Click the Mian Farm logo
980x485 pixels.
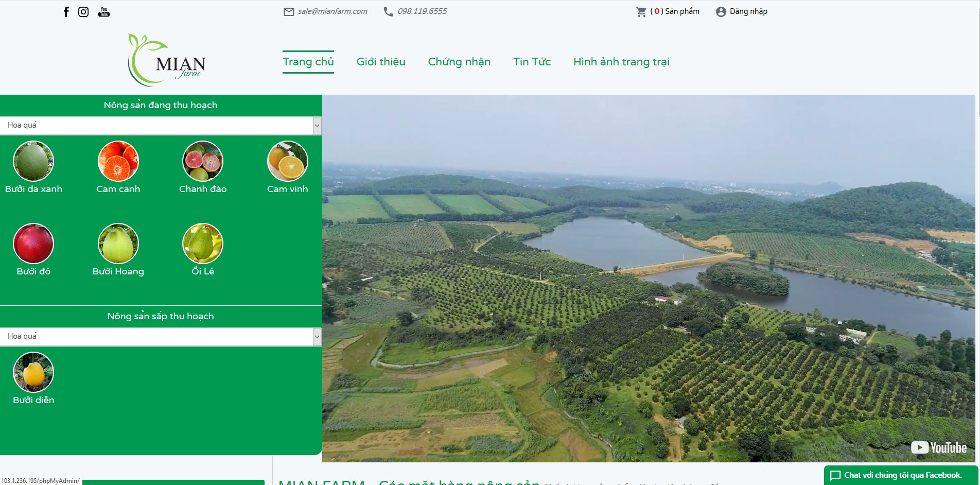167,60
